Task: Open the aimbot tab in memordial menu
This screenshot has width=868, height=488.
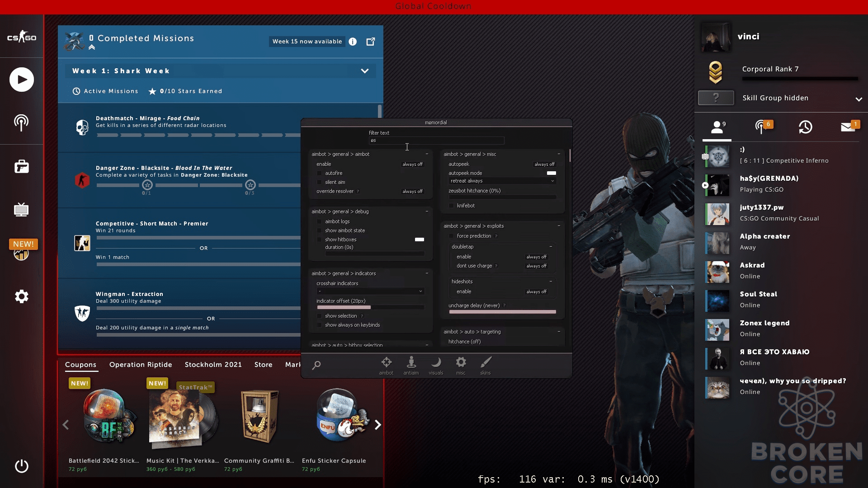Action: point(386,366)
